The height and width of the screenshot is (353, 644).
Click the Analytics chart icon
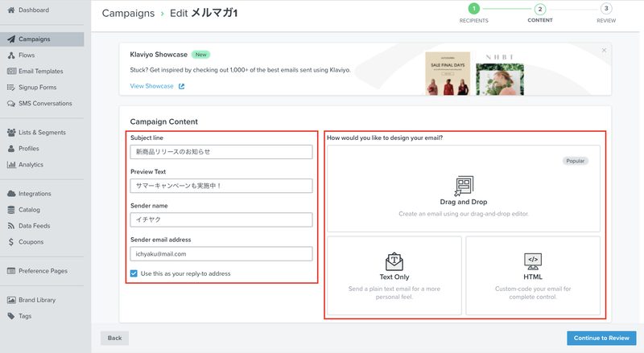(x=11, y=165)
